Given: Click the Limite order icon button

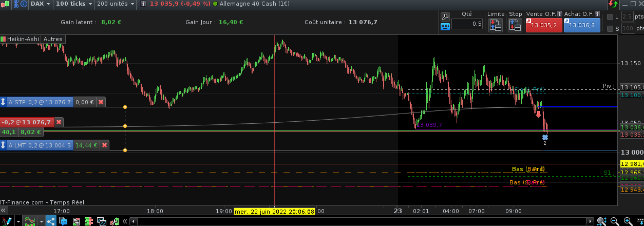Looking at the screenshot, I should click(x=496, y=25).
